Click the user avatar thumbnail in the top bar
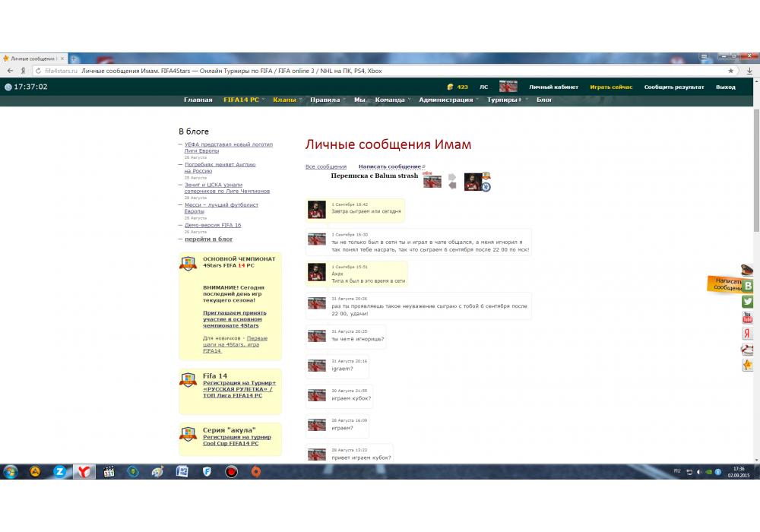760x532 pixels. [x=508, y=87]
